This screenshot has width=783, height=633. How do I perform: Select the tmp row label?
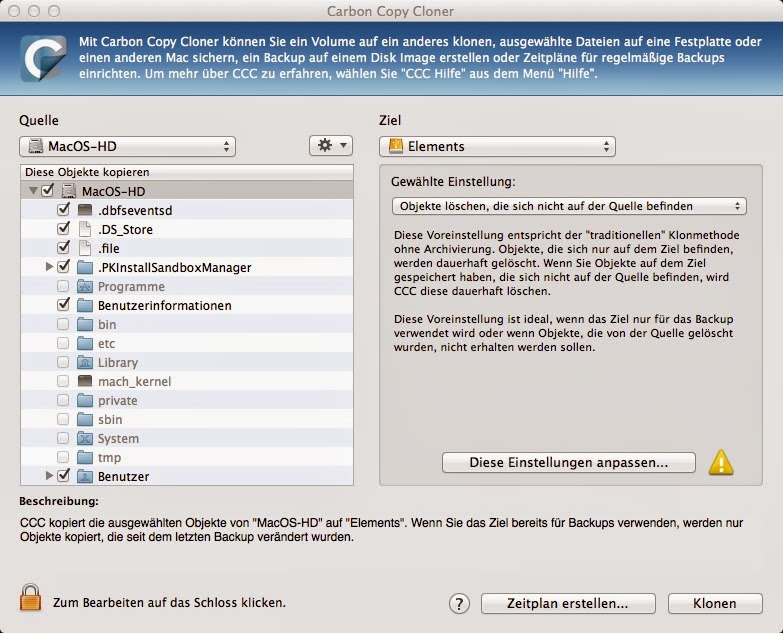pyautogui.click(x=109, y=457)
